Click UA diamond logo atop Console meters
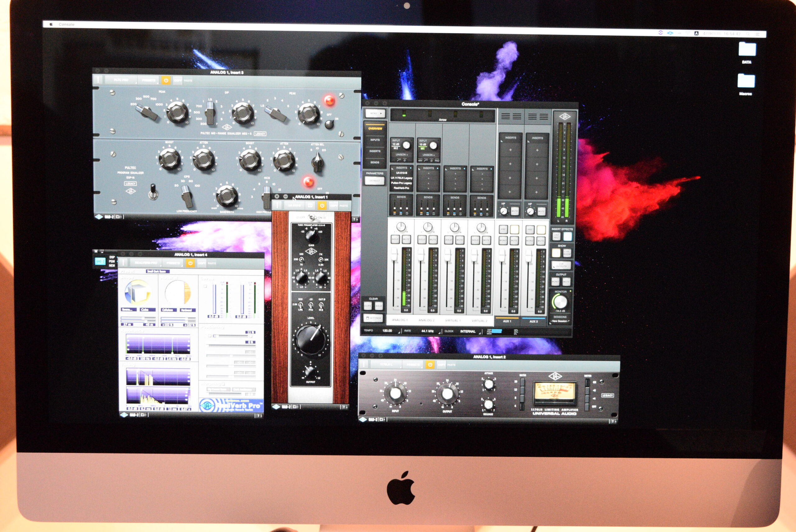The width and height of the screenshot is (796, 532). [565, 117]
